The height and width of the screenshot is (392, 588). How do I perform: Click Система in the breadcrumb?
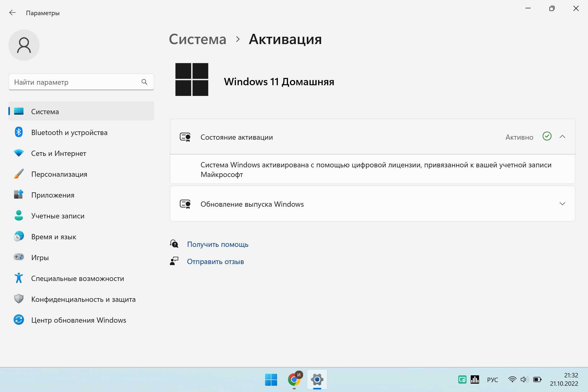click(x=197, y=39)
